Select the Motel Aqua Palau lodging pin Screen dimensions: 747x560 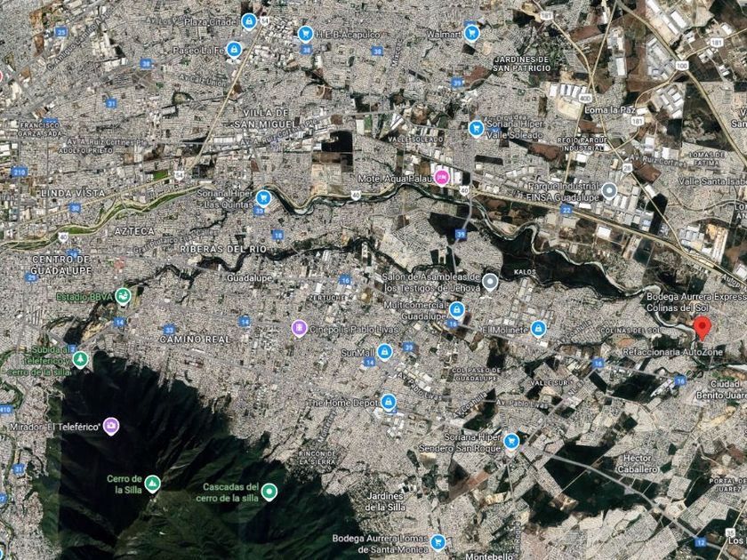point(441,178)
